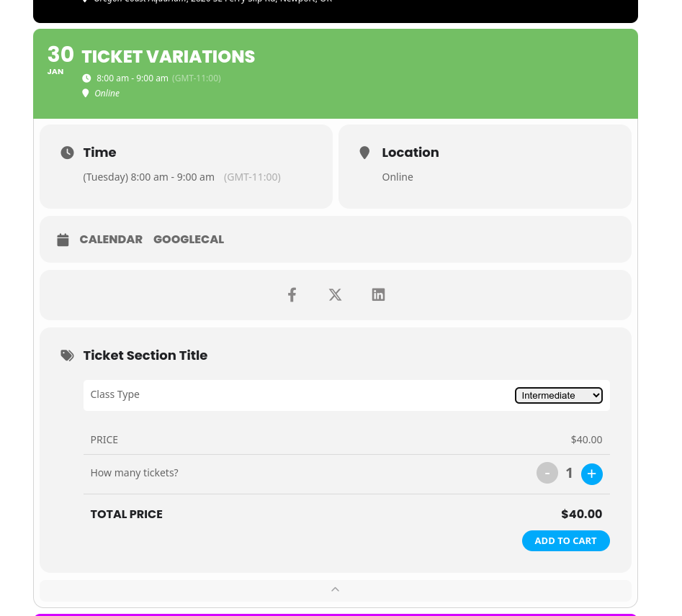Viewport: 682px width, 616px height.
Task: Click the small clock icon in green event header
Action: [86, 78]
